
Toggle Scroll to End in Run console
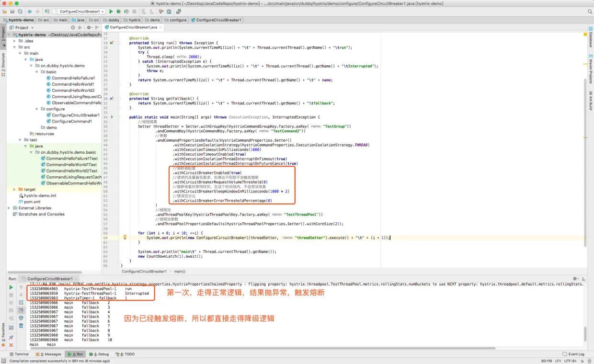[21, 310]
